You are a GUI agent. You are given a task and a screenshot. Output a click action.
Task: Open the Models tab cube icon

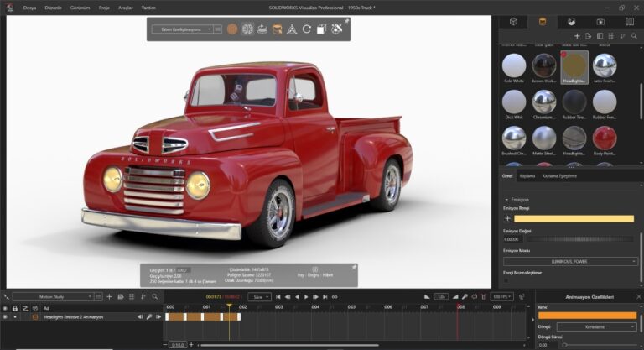click(513, 21)
